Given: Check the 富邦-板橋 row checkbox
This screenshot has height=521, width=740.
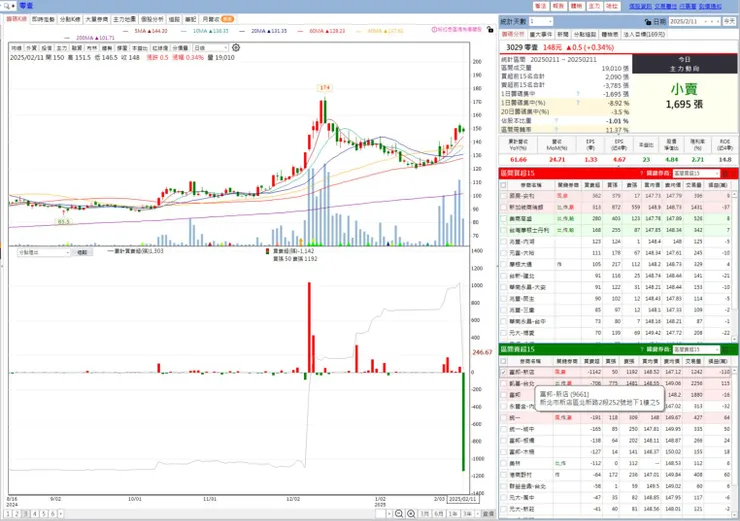Looking at the screenshot, I should pyautogui.click(x=504, y=441).
